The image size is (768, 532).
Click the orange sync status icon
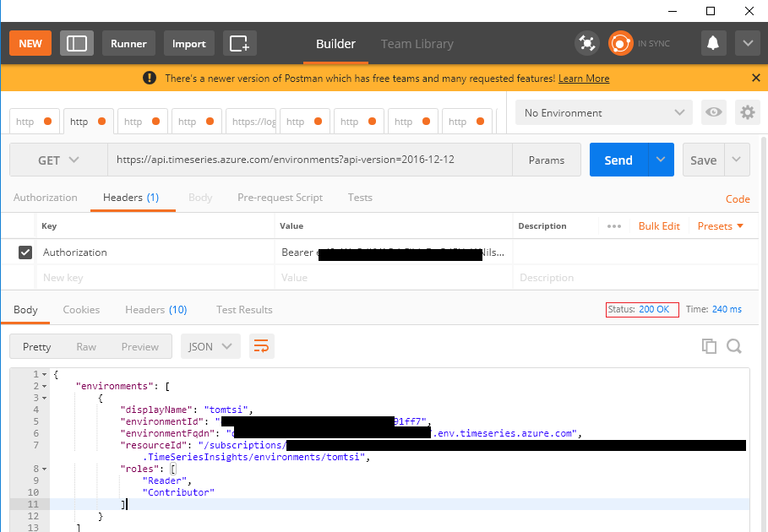pos(620,44)
